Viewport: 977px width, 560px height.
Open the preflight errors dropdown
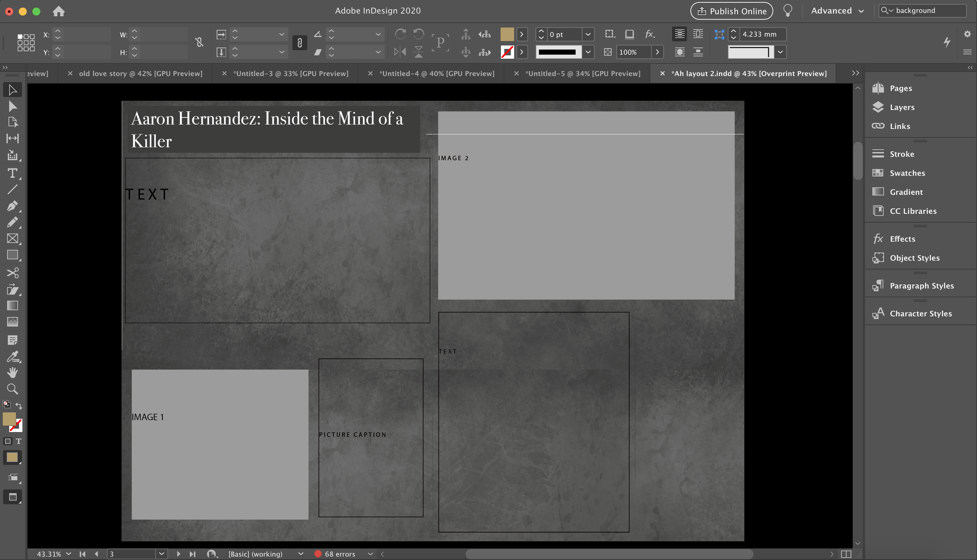pyautogui.click(x=370, y=554)
